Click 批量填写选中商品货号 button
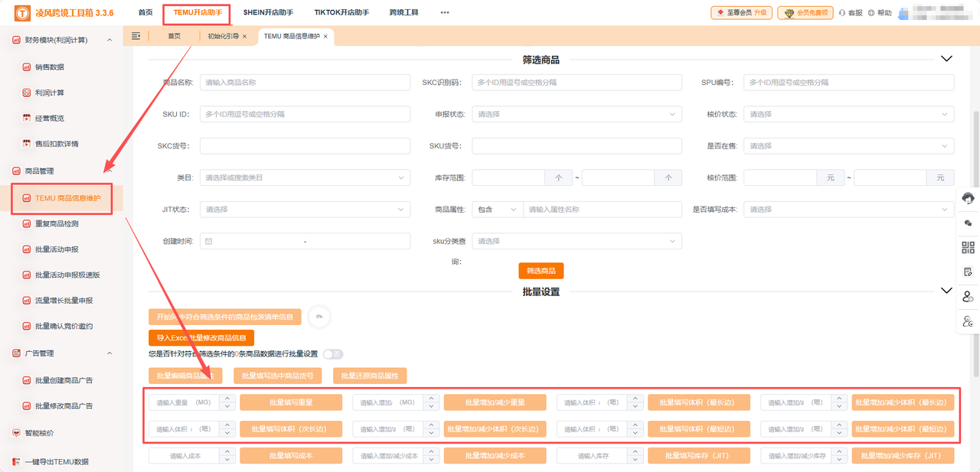980x472 pixels. tap(277, 376)
